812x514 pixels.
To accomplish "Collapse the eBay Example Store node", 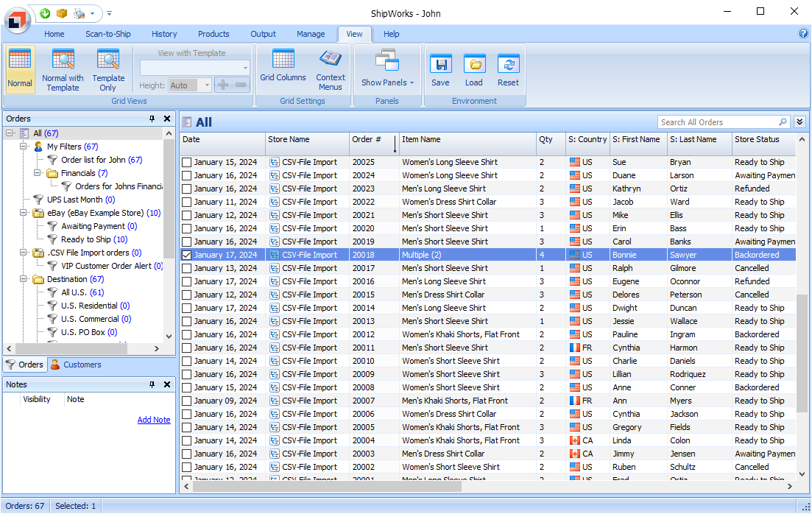I will pos(24,213).
